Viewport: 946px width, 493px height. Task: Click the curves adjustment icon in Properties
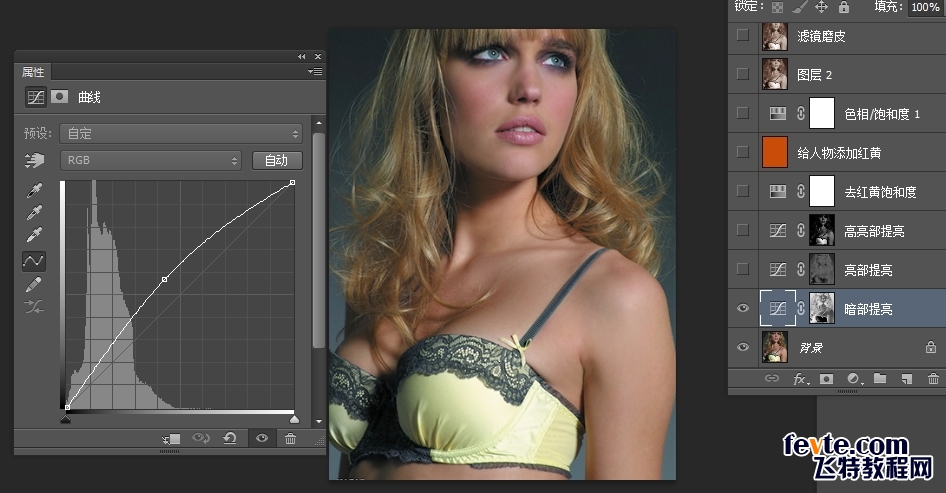click(36, 97)
